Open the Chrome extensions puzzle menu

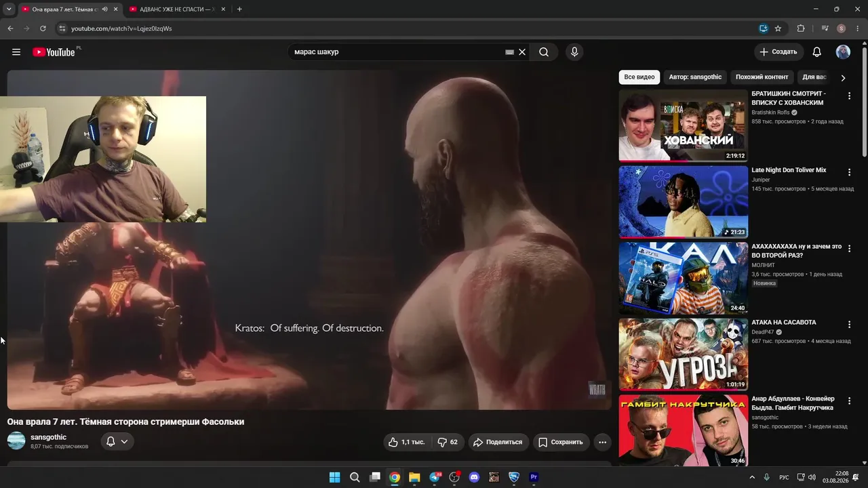801,28
